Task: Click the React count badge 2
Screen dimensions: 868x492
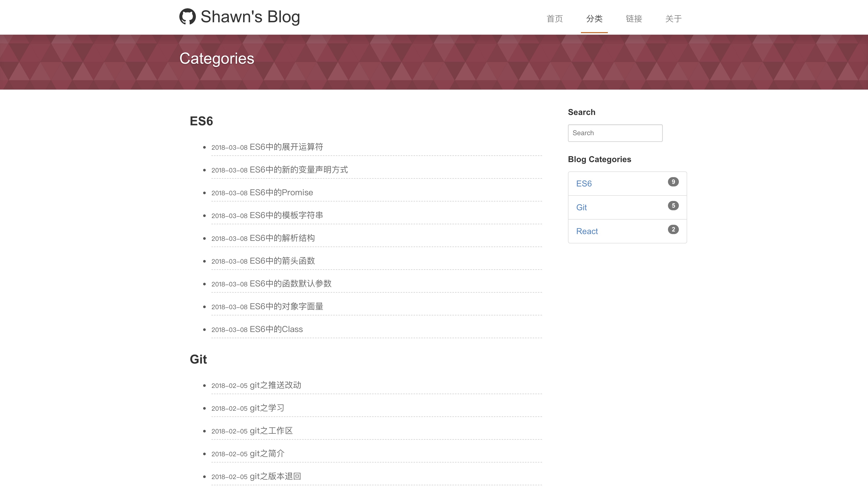Action: (673, 229)
